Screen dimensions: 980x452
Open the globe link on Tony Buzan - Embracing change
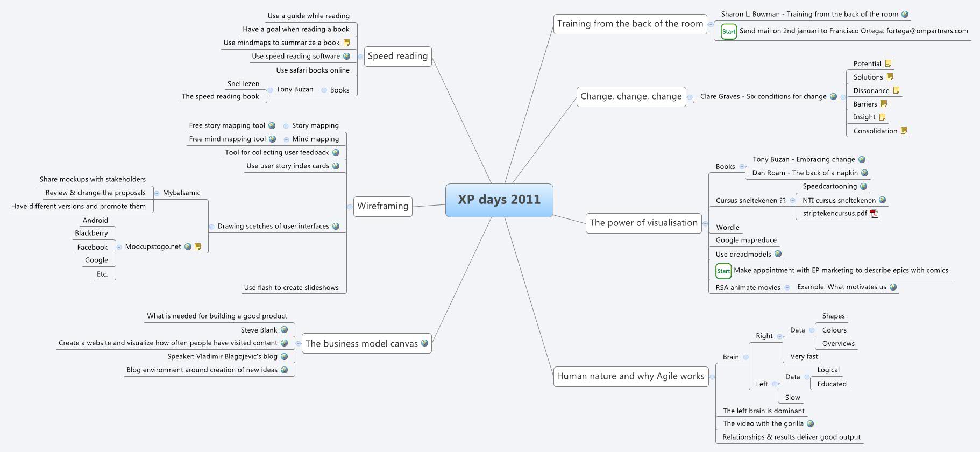[862, 159]
